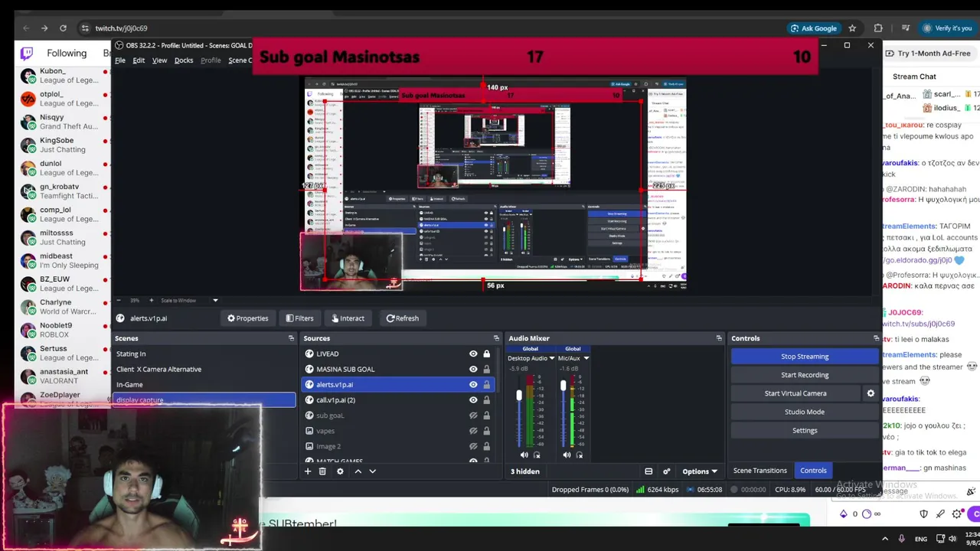This screenshot has width=980, height=551.
Task: Open Filters for the selected source
Action: (x=299, y=318)
